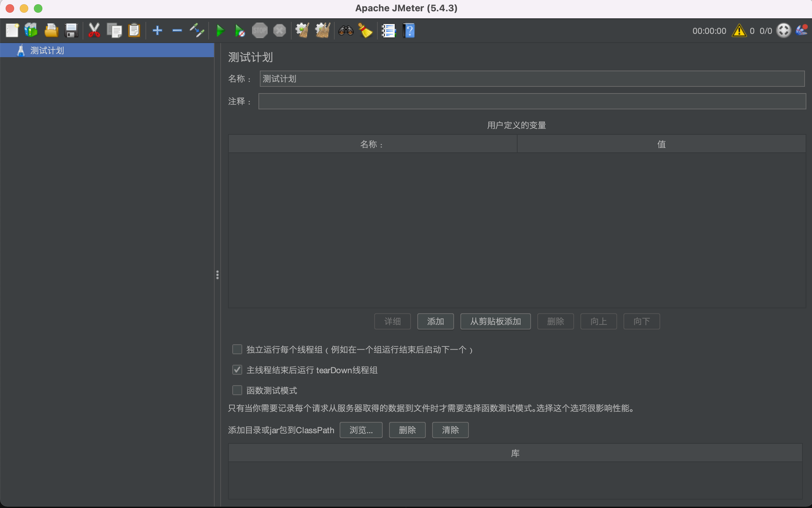Select the 测试计划 tree node
The image size is (812, 508).
coord(107,50)
